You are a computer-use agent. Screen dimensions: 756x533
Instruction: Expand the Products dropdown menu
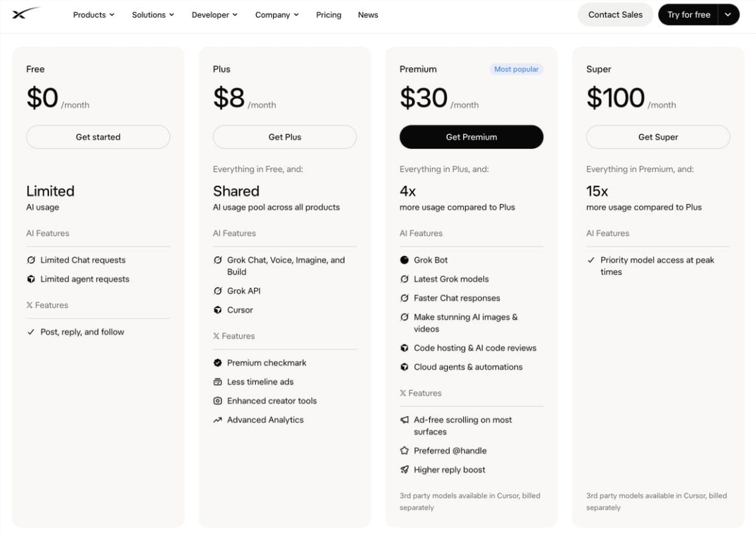pyautogui.click(x=93, y=15)
